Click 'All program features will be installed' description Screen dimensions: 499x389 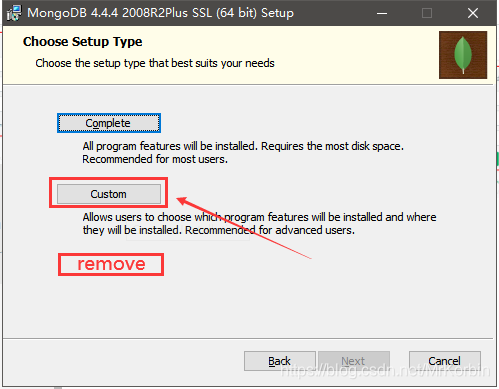pyautogui.click(x=170, y=146)
